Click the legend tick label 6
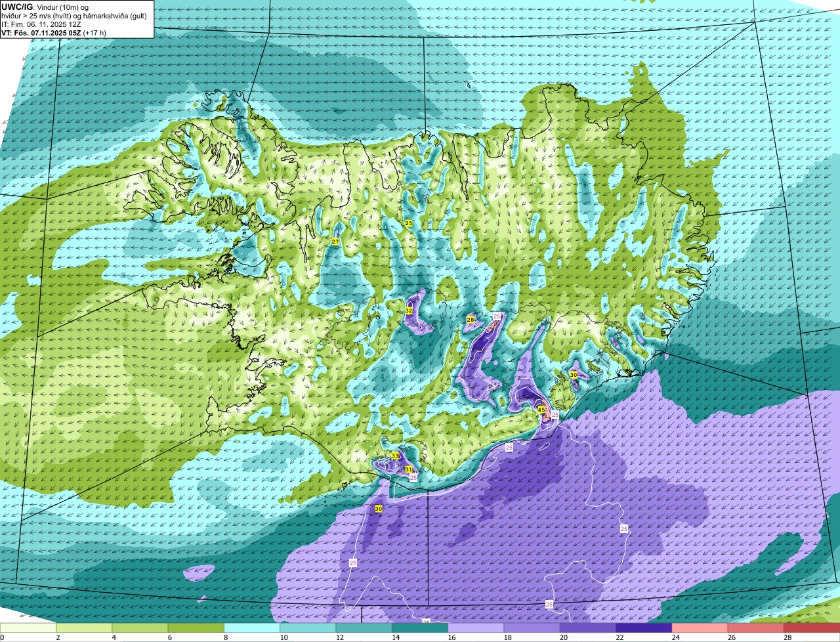 click(169, 637)
